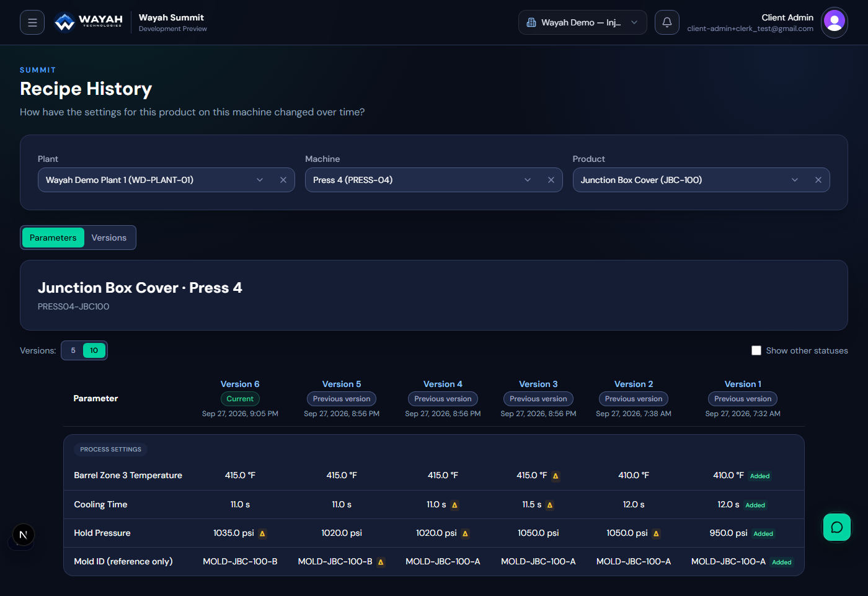This screenshot has height=596, width=868.
Task: Switch to the Parameters tab
Action: pyautogui.click(x=53, y=238)
